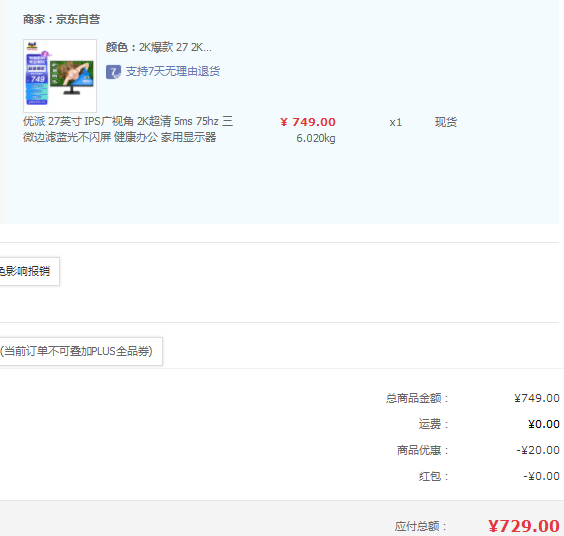
Task: Select the weight value 6.020kg
Action: (x=316, y=138)
